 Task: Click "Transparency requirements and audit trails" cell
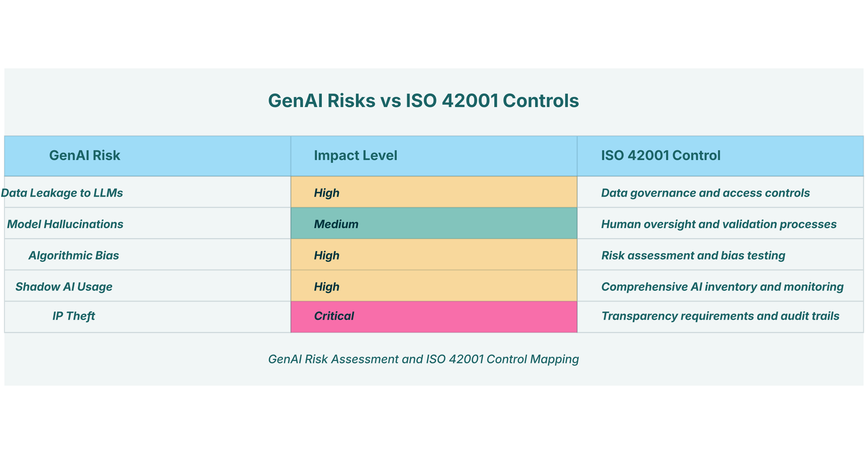[720, 316]
